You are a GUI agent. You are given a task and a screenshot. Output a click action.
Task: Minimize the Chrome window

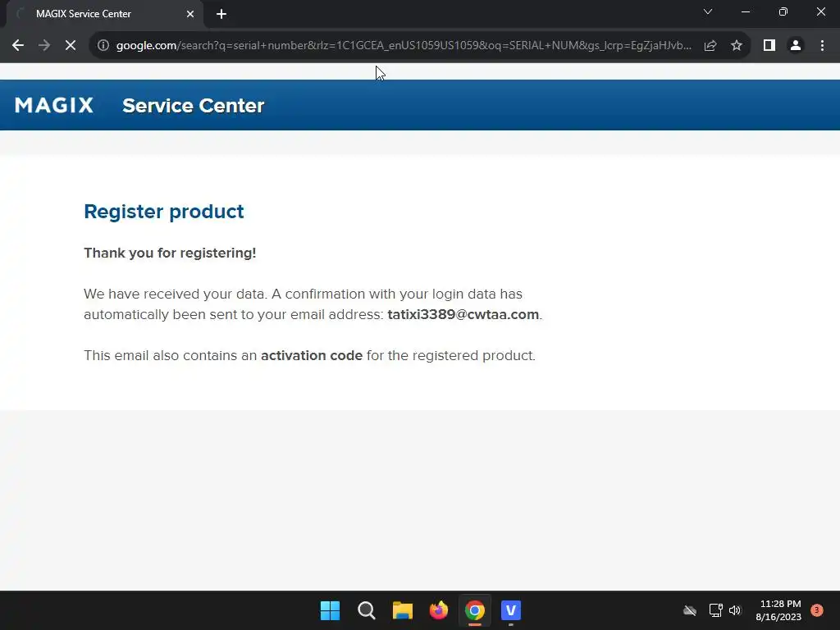coord(746,11)
